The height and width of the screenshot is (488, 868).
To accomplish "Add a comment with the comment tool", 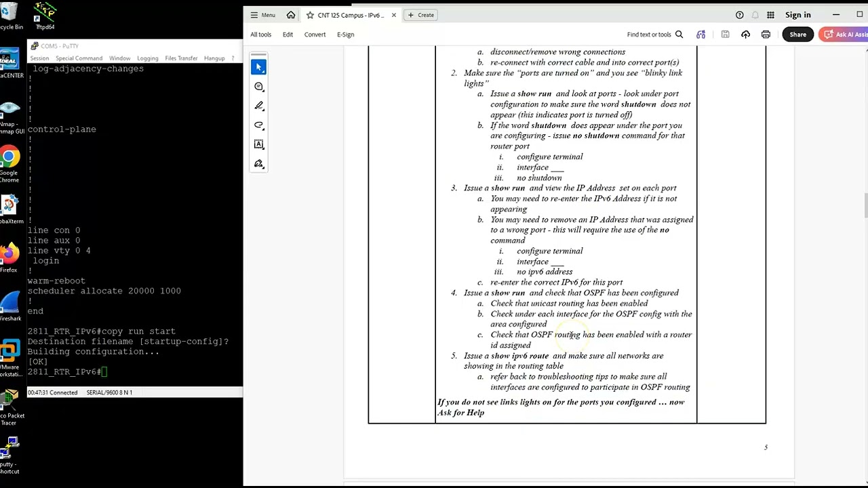I will [258, 87].
